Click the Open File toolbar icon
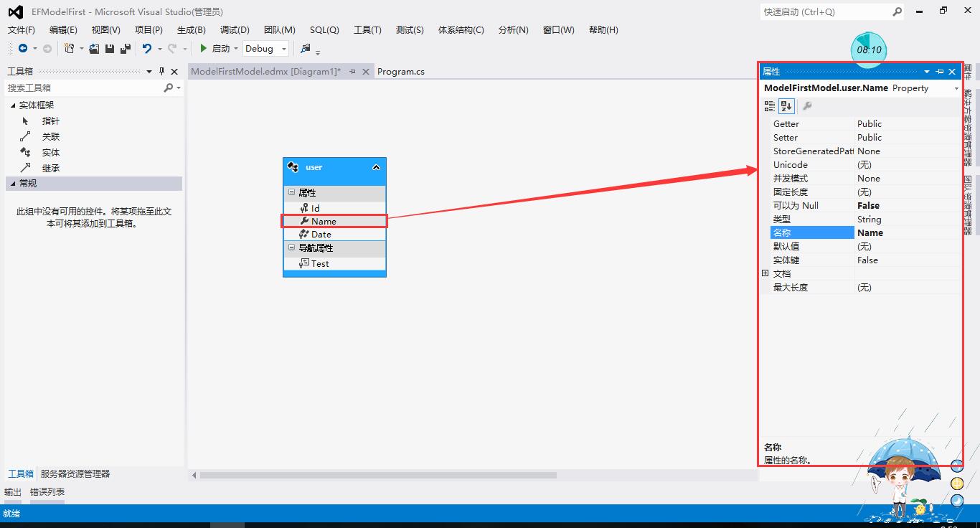Viewport: 980px width, 528px height. [94, 48]
